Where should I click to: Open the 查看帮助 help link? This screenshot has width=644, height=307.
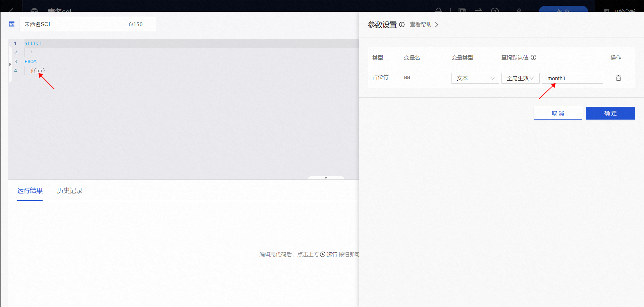point(421,25)
